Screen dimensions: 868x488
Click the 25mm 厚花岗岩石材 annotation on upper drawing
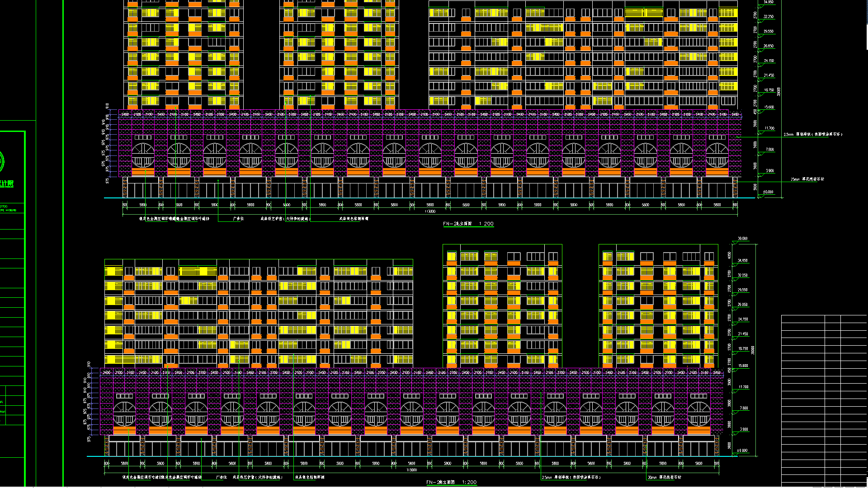click(807, 179)
